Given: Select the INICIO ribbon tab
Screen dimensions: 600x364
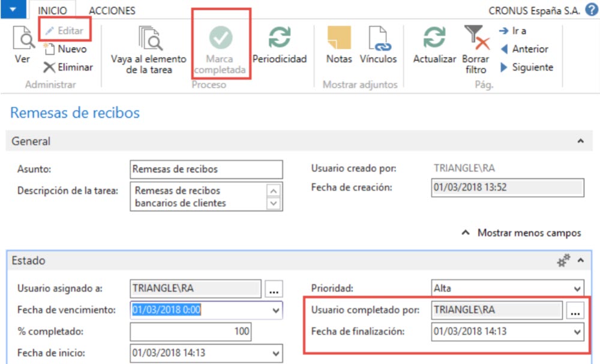Looking at the screenshot, I should pos(53,10).
